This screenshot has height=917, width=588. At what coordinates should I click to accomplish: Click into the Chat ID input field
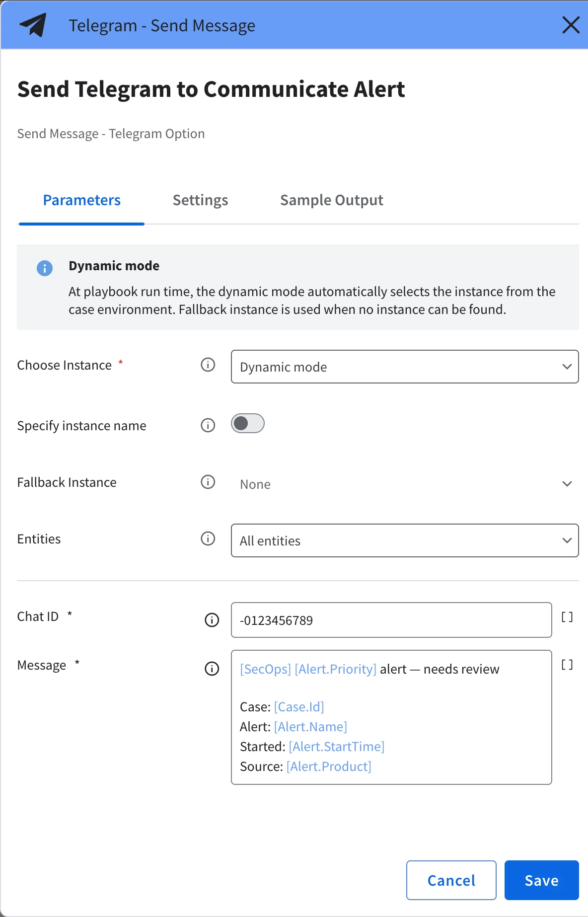[391, 620]
